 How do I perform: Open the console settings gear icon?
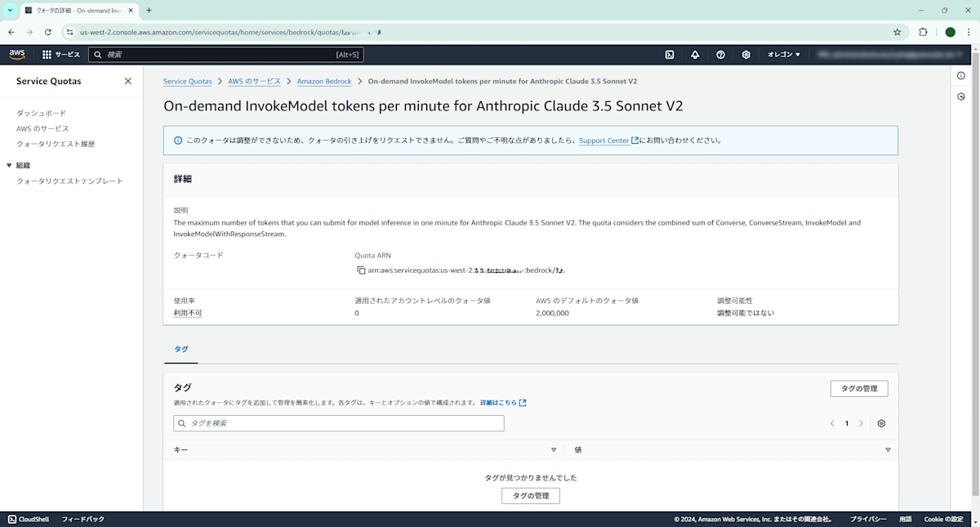pyautogui.click(x=746, y=55)
